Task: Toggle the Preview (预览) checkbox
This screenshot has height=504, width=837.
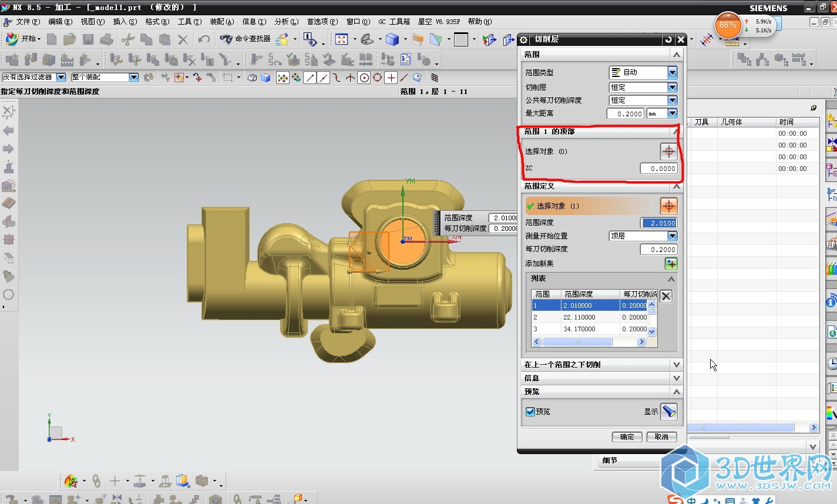Action: pyautogui.click(x=530, y=412)
